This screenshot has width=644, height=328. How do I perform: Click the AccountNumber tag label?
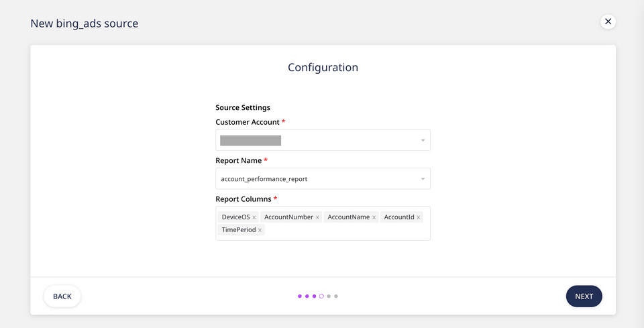[x=288, y=217]
